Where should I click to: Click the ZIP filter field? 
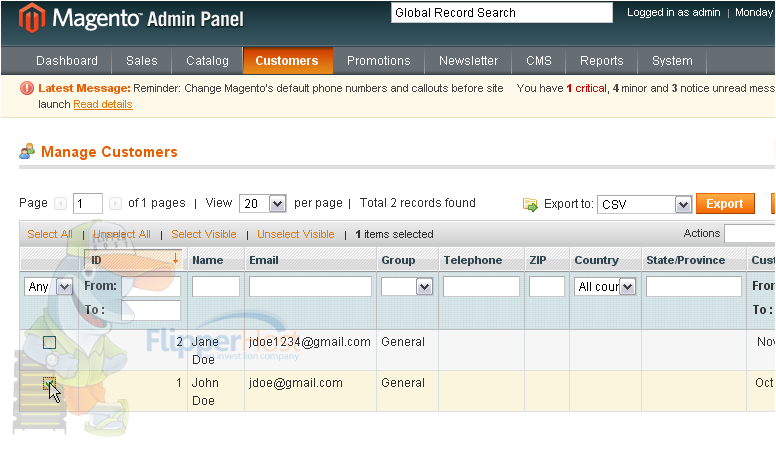(x=547, y=287)
